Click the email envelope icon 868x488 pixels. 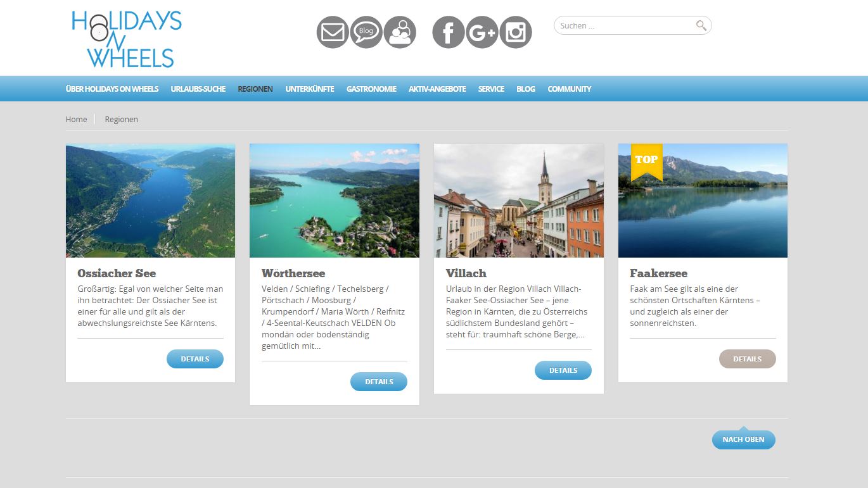333,32
